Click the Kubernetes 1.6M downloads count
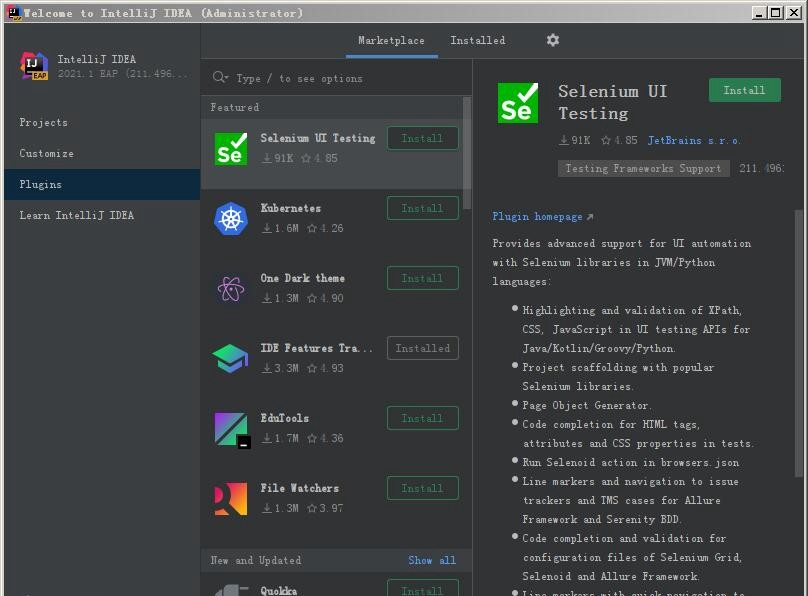This screenshot has width=808, height=596. 280,228
